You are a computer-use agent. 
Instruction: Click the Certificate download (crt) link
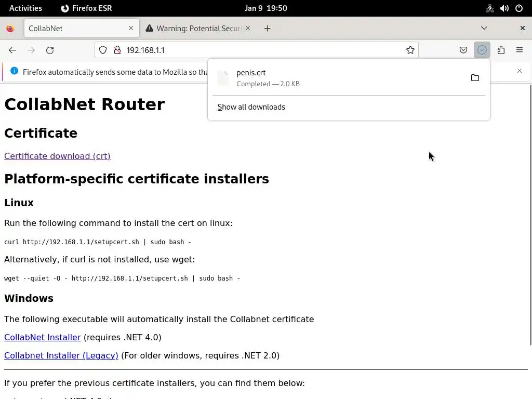[57, 156]
